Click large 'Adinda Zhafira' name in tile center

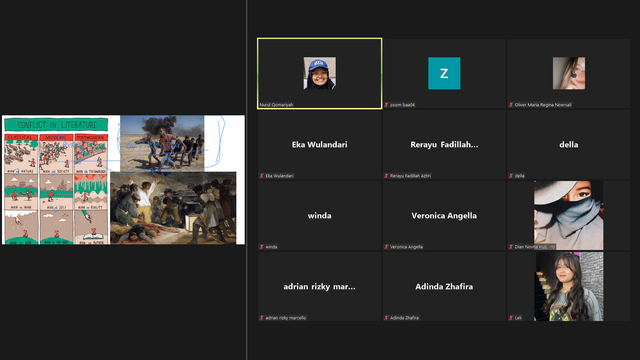(444, 287)
